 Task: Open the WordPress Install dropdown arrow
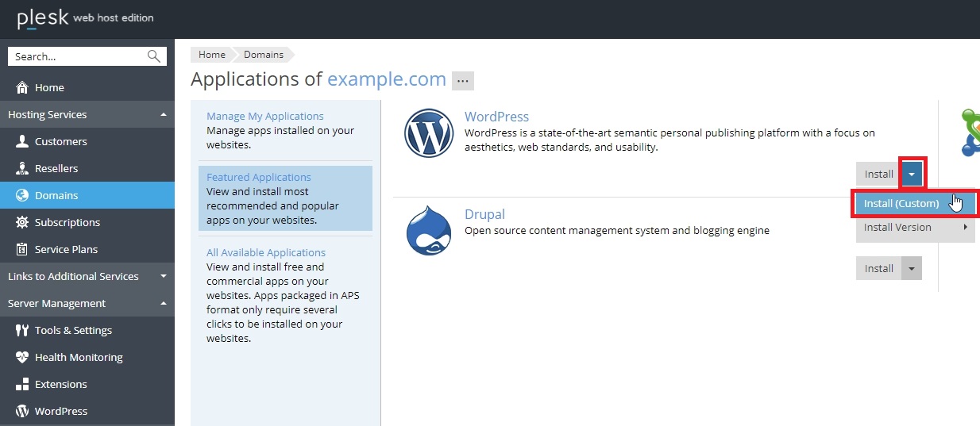tap(912, 174)
